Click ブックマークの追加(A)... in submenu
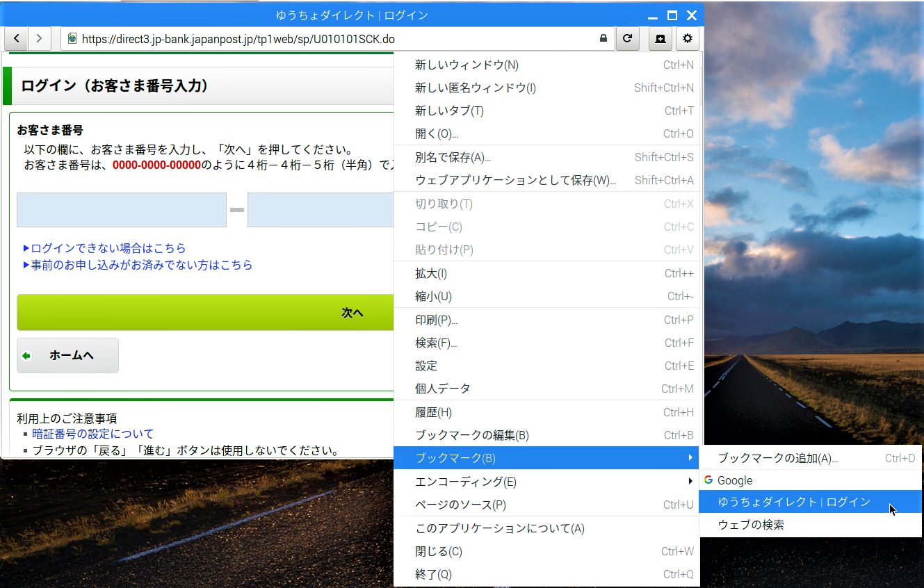924x588 pixels. point(810,459)
